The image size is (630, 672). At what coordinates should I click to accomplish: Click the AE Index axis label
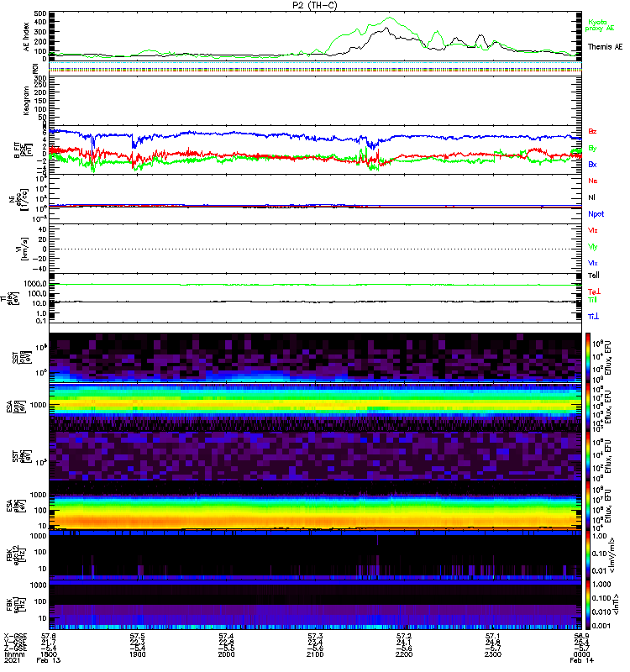(26, 37)
